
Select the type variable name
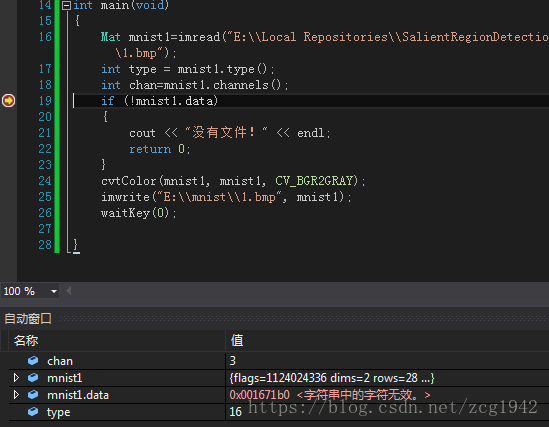58,412
